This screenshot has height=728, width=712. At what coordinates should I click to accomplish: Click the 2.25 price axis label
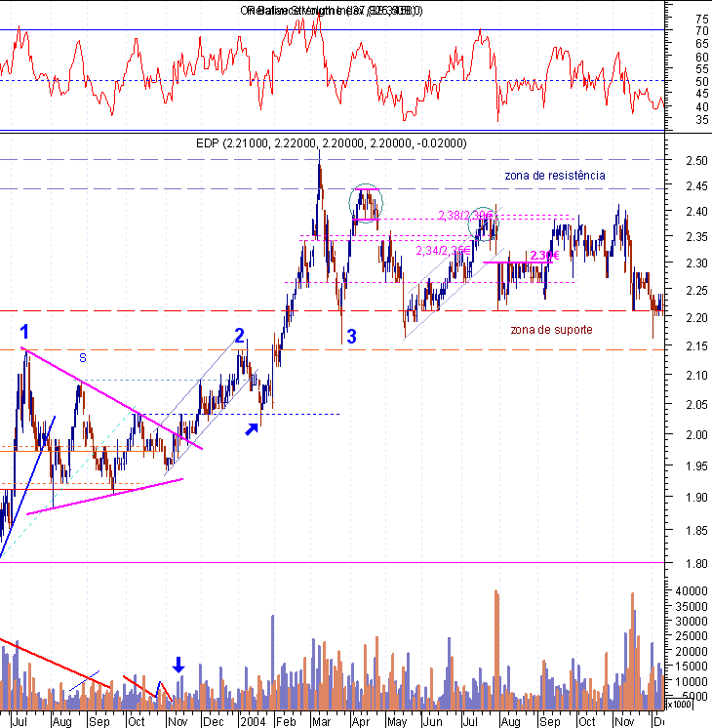coord(696,291)
